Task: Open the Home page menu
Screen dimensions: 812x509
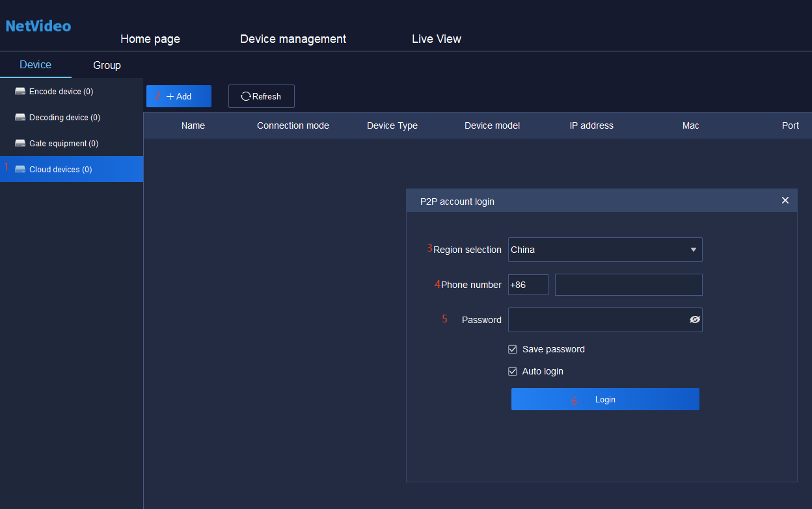Action: tap(150, 39)
